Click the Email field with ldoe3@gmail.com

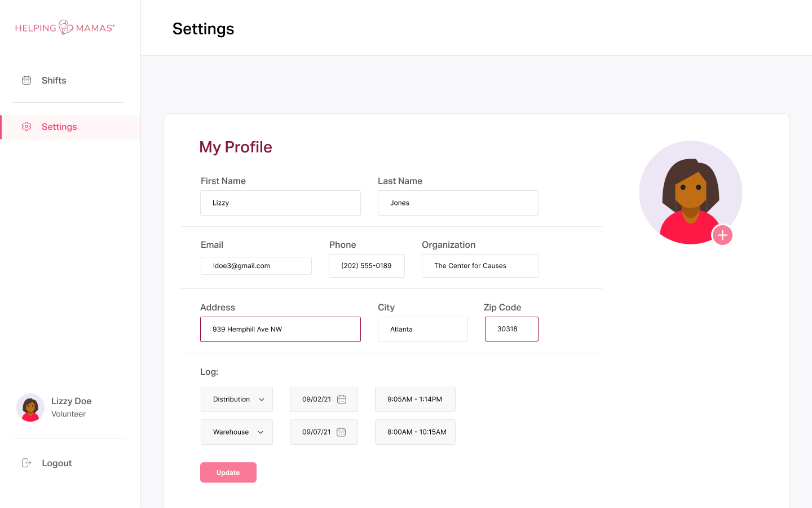[x=256, y=266]
